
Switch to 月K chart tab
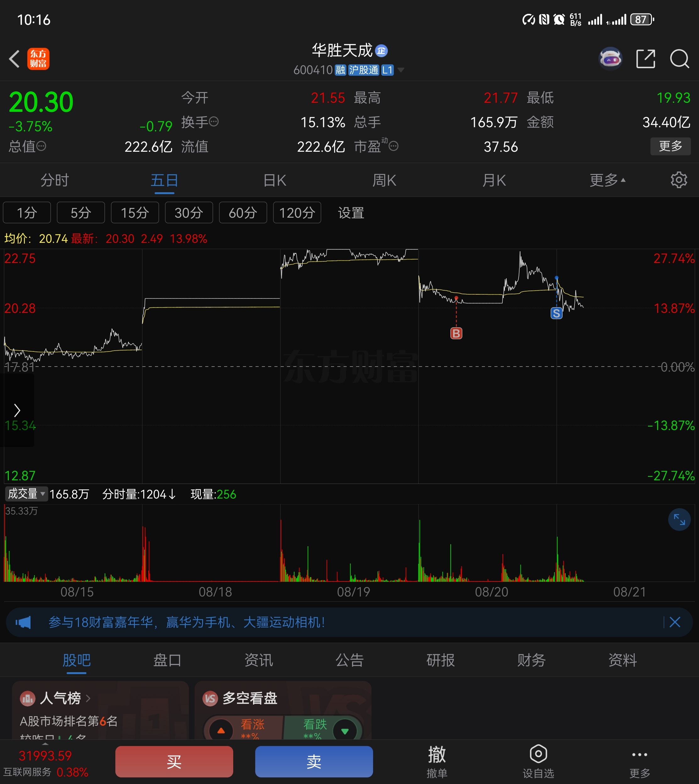coord(494,180)
